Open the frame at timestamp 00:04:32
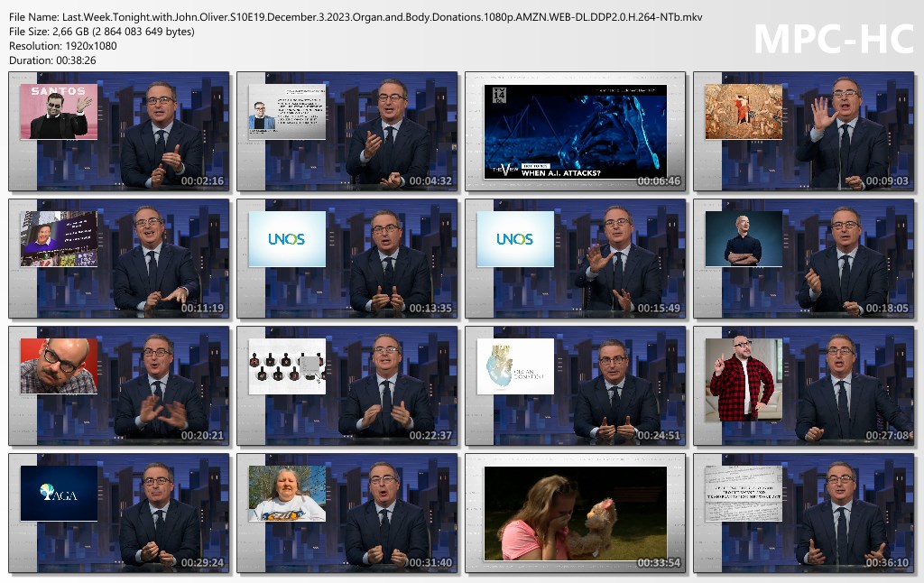924x583 pixels. click(x=344, y=132)
